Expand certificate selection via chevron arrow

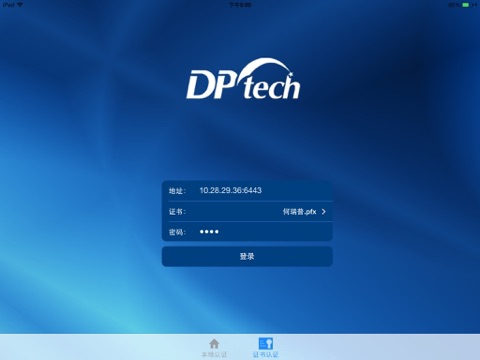click(x=324, y=212)
